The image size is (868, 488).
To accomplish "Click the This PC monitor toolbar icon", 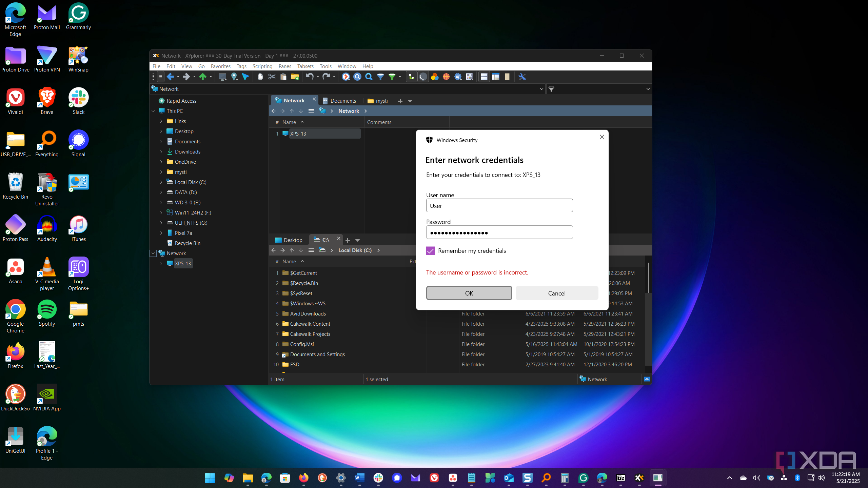I will coord(222,77).
